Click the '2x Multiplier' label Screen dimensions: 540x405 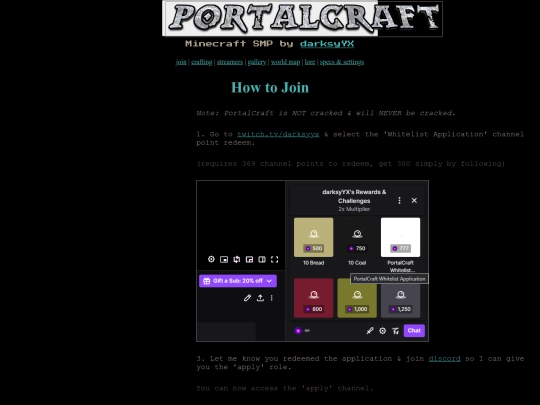[354, 209]
